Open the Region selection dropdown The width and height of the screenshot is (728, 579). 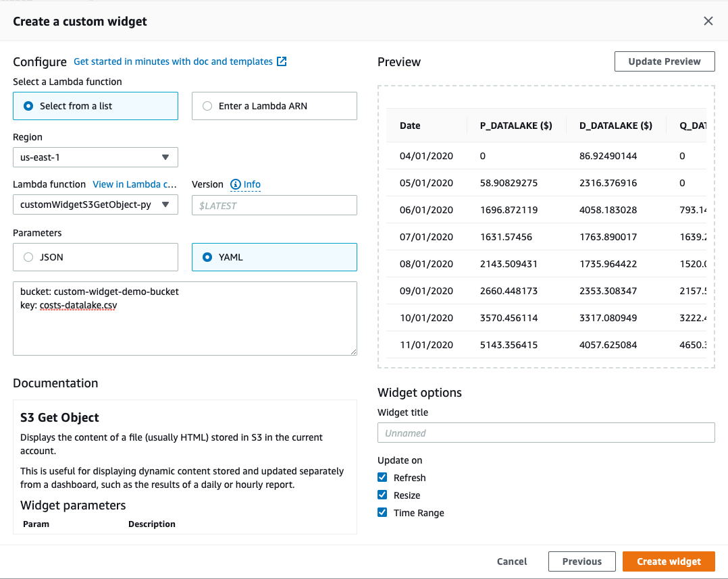(95, 157)
